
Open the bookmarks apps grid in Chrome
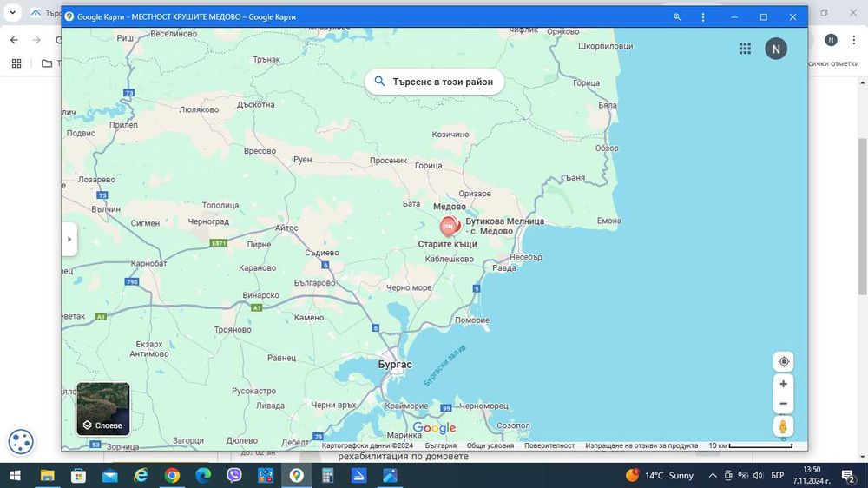pyautogui.click(x=16, y=63)
